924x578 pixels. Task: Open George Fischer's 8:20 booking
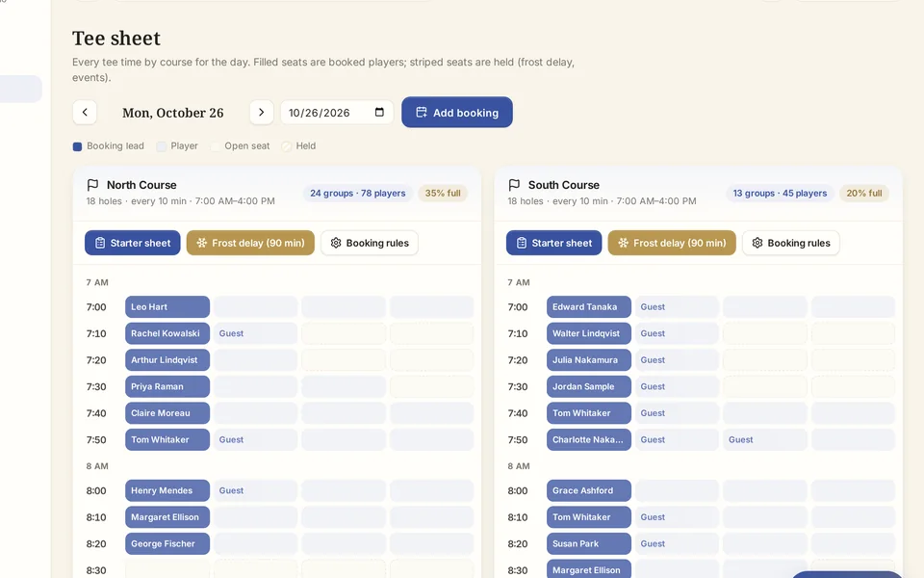(167, 543)
